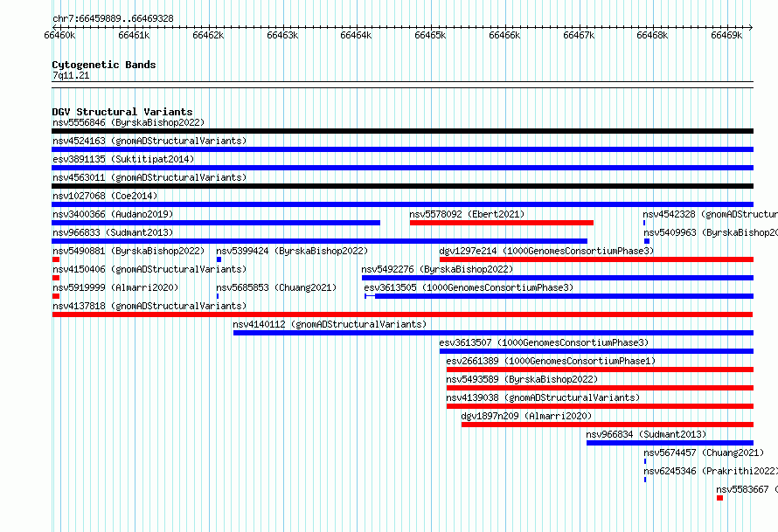
Task: Open esv3613505 (1000GenomesConsortiumPhase3) label
Action: 469,287
